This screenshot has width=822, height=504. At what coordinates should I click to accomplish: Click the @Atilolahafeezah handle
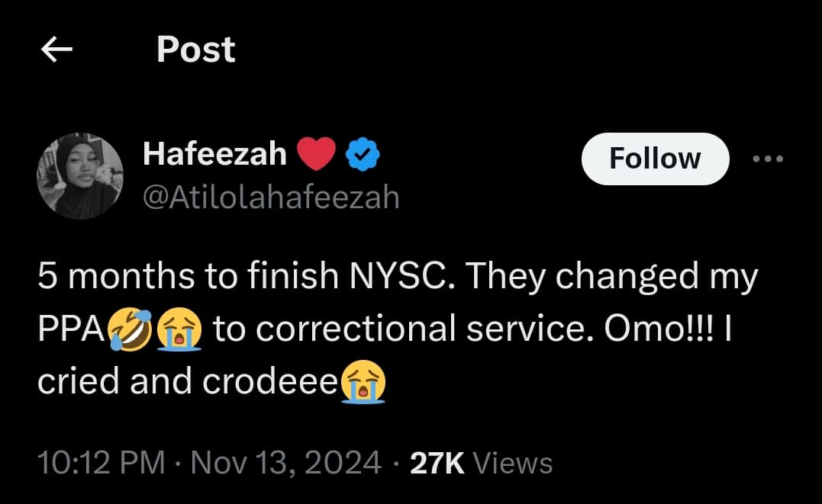point(271,197)
